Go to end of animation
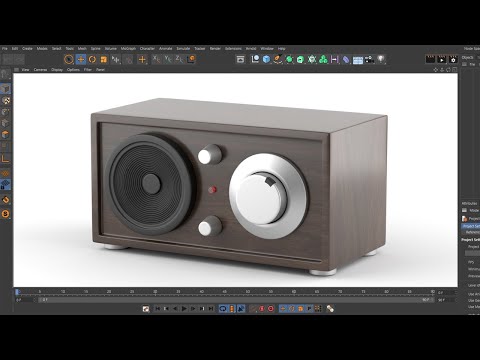This screenshot has height=360, width=480. point(211,309)
